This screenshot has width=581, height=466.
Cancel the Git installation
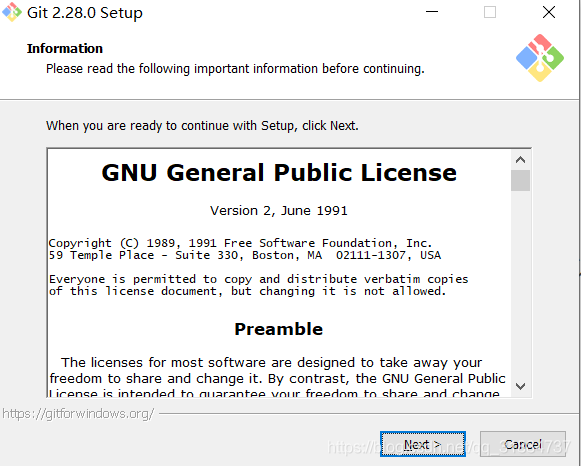[x=523, y=444]
